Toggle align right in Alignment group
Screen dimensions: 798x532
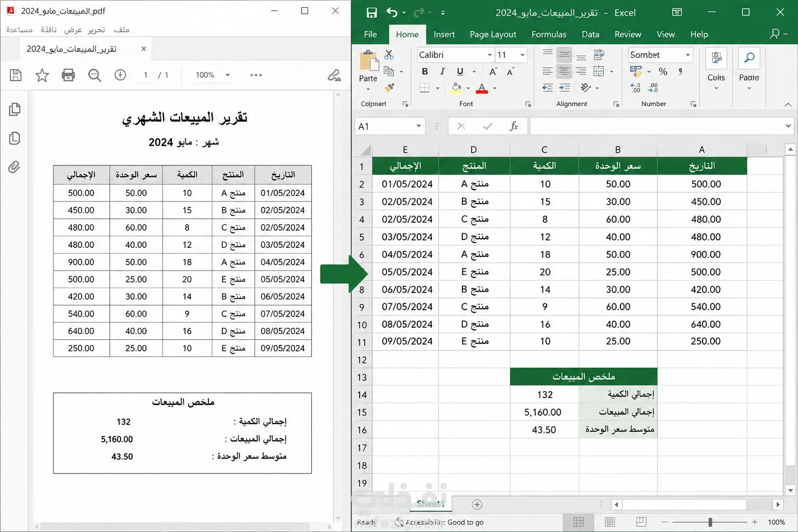pyautogui.click(x=581, y=71)
